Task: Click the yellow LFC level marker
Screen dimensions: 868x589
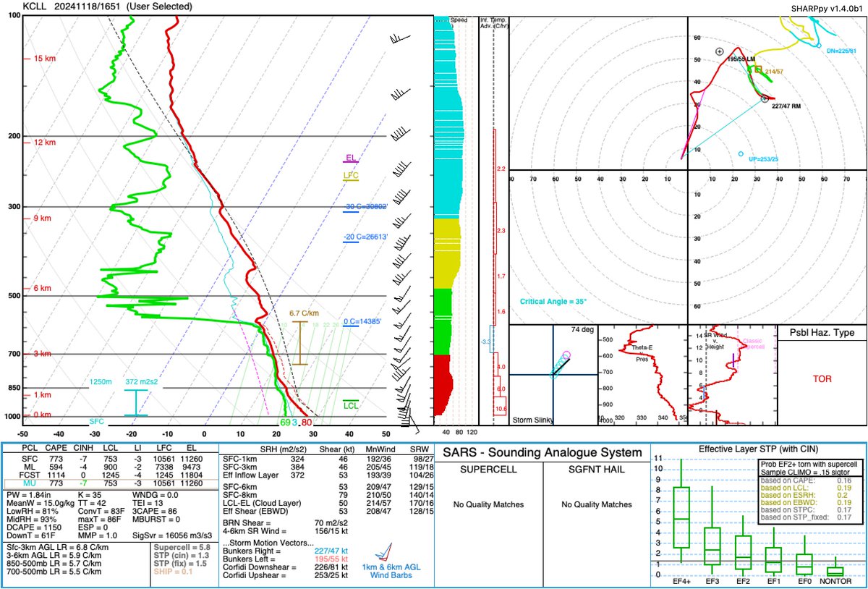Action: click(x=351, y=176)
